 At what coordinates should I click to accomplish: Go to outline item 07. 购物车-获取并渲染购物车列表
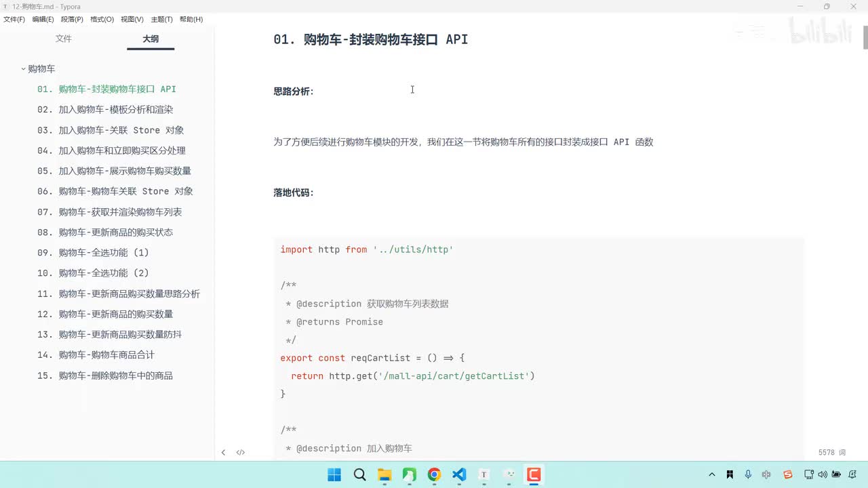coord(109,212)
